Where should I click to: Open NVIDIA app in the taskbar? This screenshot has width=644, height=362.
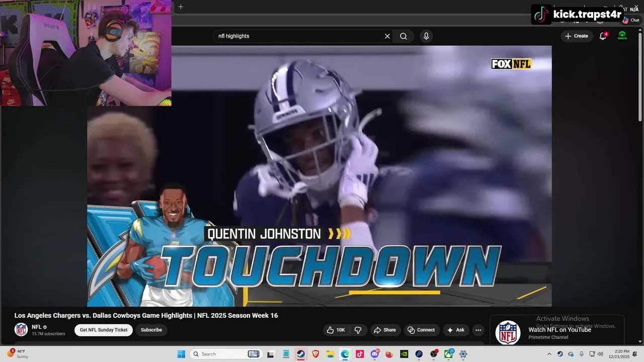click(x=404, y=354)
